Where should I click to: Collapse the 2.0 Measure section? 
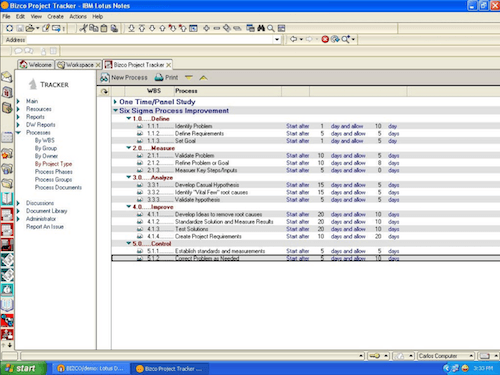click(x=128, y=148)
